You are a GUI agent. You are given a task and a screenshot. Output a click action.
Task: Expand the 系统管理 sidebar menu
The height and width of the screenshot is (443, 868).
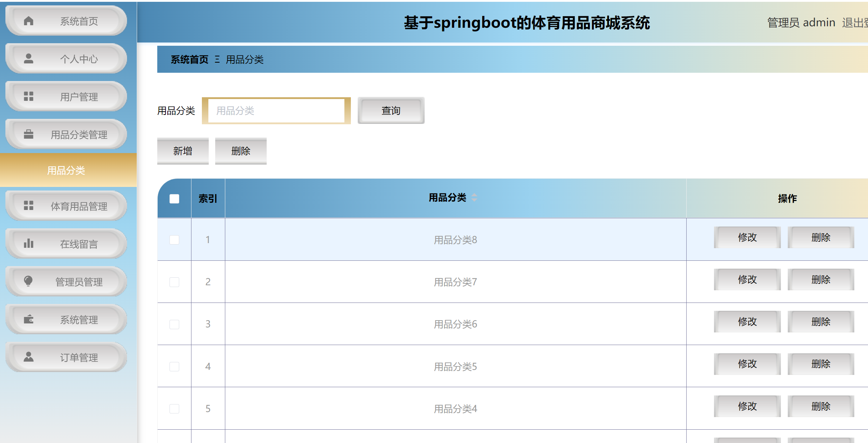pyautogui.click(x=66, y=319)
